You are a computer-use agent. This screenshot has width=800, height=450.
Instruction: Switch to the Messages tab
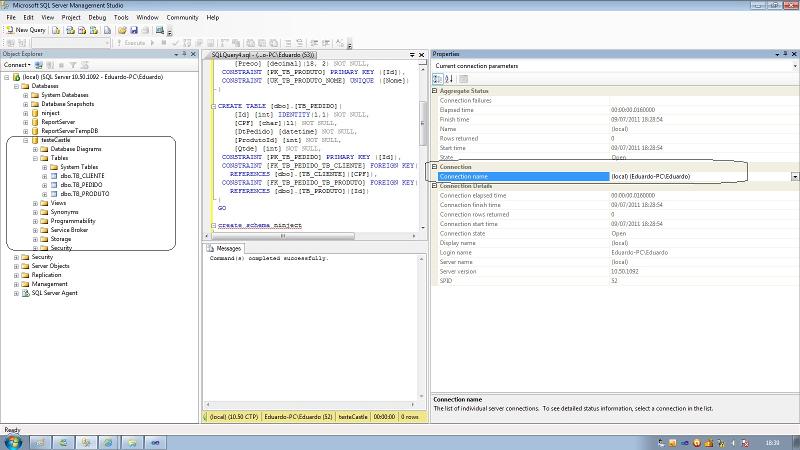pyautogui.click(x=224, y=248)
